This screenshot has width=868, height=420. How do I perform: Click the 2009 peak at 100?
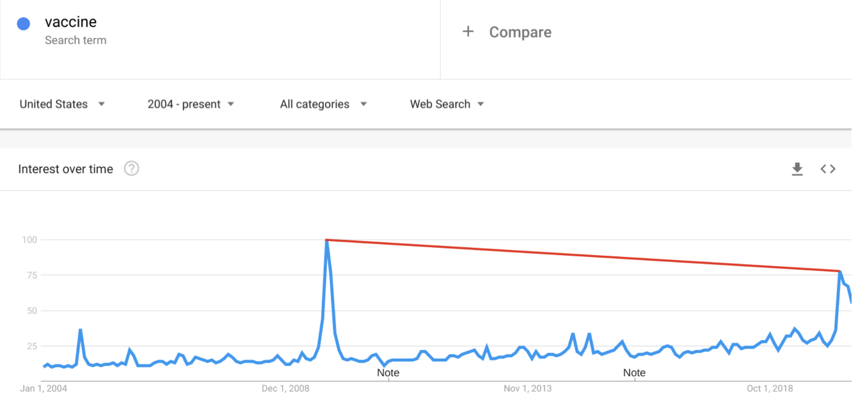[x=327, y=240]
